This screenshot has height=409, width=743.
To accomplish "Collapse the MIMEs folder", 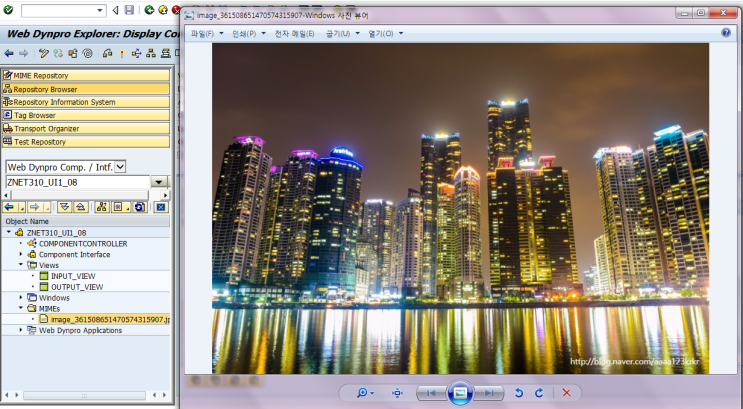I will pos(21,308).
